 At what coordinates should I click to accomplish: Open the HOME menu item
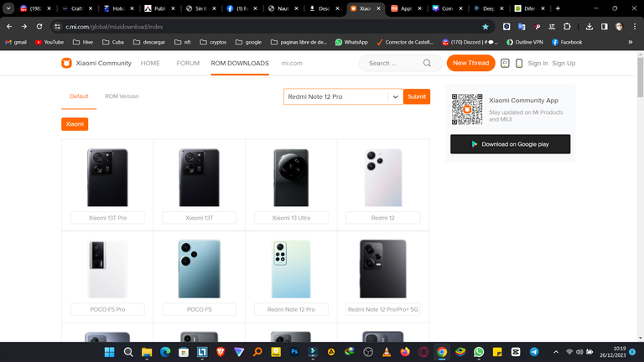point(150,63)
